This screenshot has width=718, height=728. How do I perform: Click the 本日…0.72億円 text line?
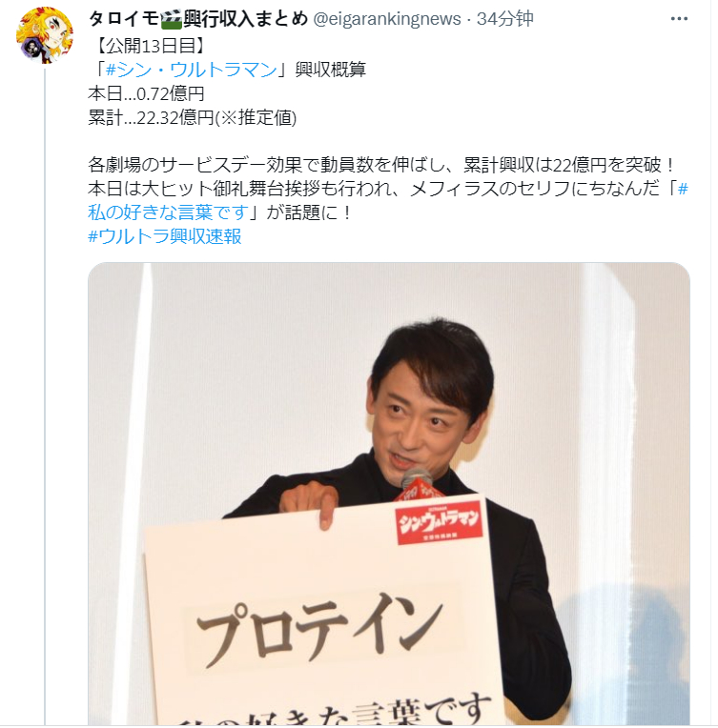click(146, 93)
